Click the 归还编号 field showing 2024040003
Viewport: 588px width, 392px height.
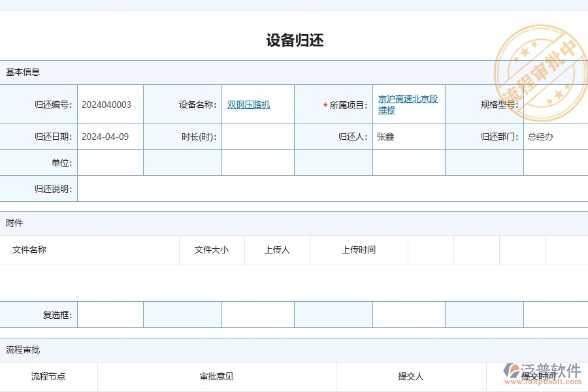[108, 103]
